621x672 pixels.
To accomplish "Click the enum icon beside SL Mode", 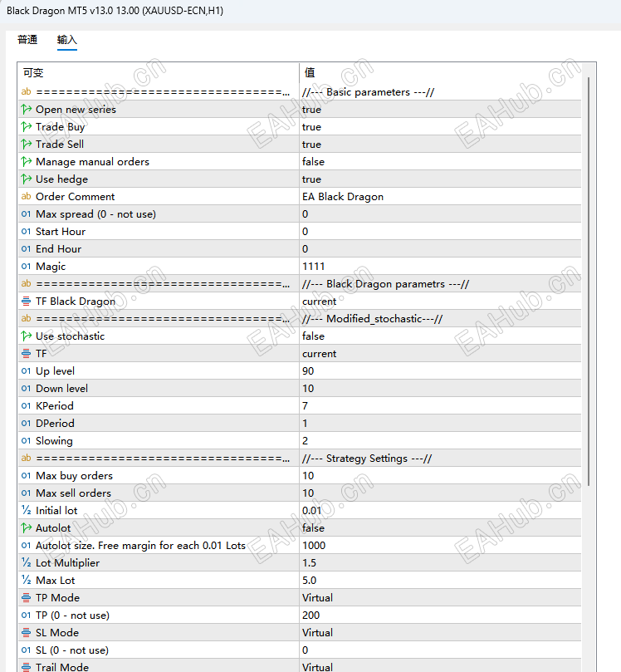I will tap(26, 633).
